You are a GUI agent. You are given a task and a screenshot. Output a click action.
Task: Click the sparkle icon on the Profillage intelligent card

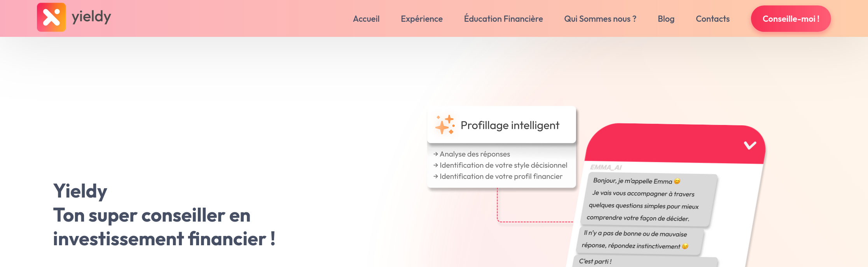coord(444,125)
